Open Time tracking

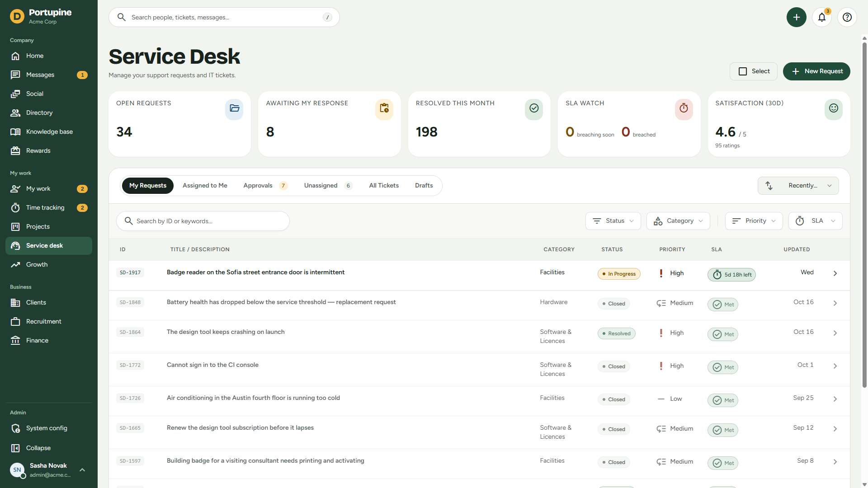[x=49, y=208]
